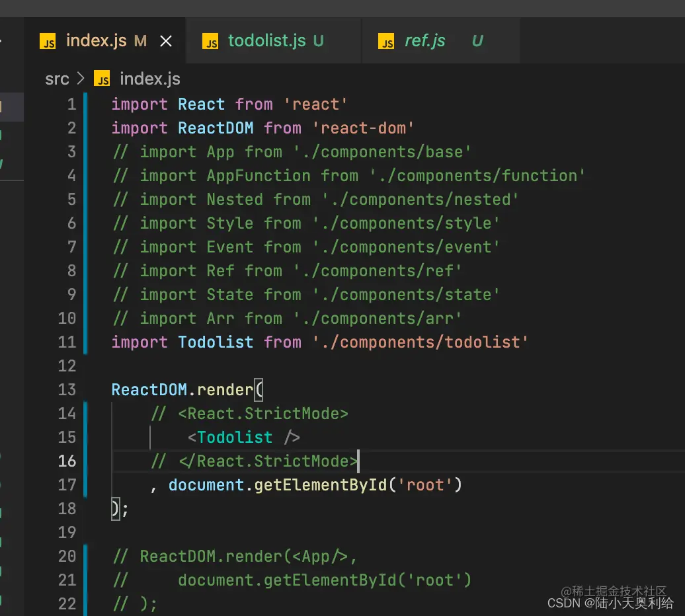Click the './components/style' commented path
The width and height of the screenshot is (685, 616).
[406, 223]
